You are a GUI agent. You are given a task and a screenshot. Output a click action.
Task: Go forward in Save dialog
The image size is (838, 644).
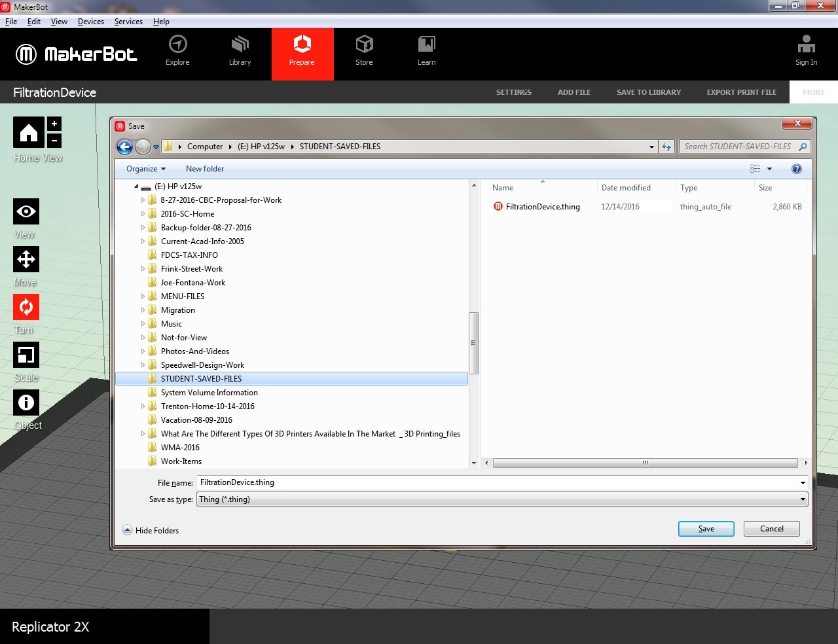pos(143,147)
